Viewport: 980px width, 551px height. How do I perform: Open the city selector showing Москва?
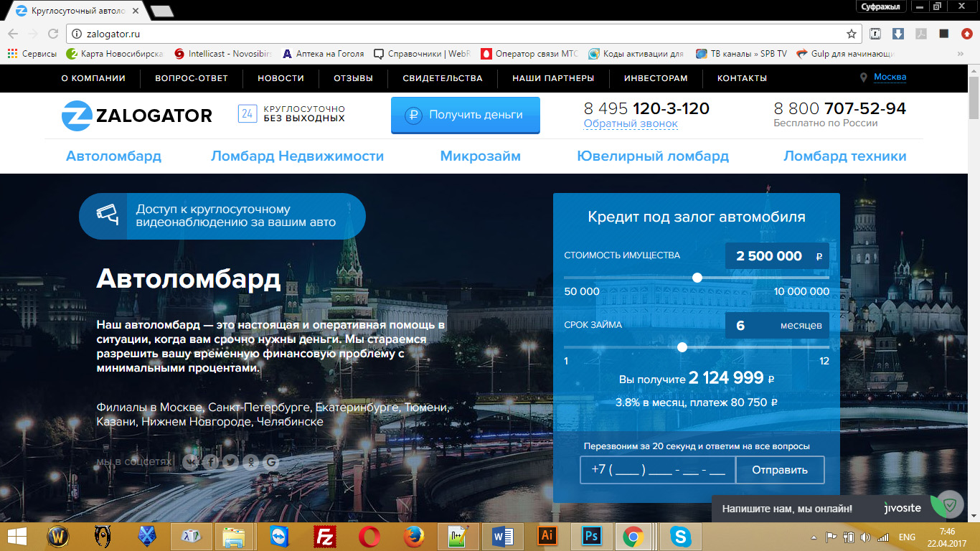click(890, 77)
